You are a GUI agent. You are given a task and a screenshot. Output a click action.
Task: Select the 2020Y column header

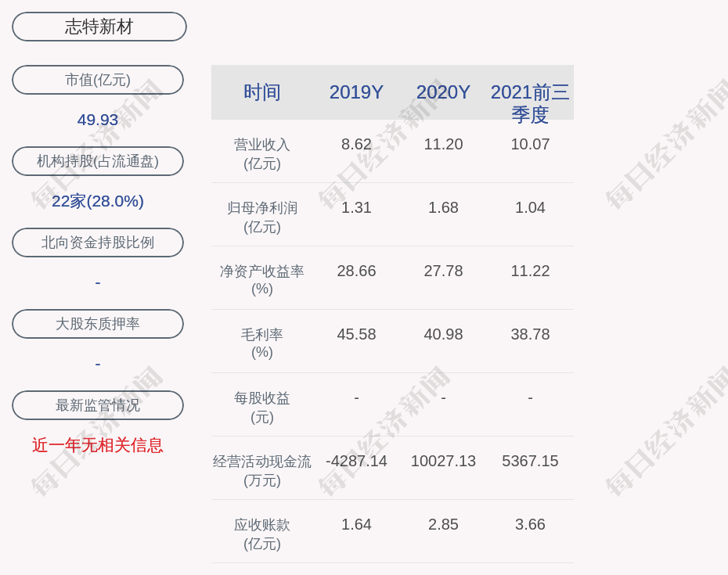pyautogui.click(x=443, y=92)
